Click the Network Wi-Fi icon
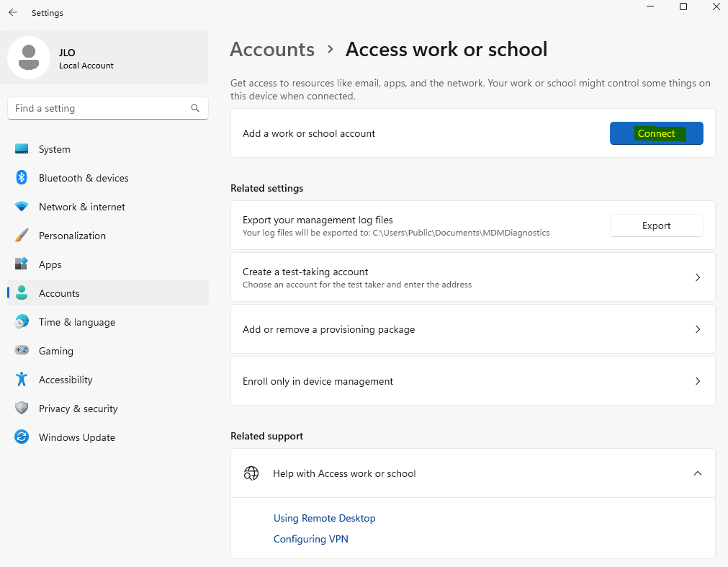The height and width of the screenshot is (567, 728). (22, 207)
